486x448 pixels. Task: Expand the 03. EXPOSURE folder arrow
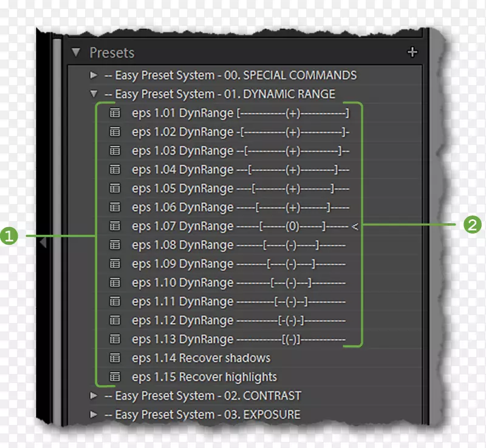[94, 415]
